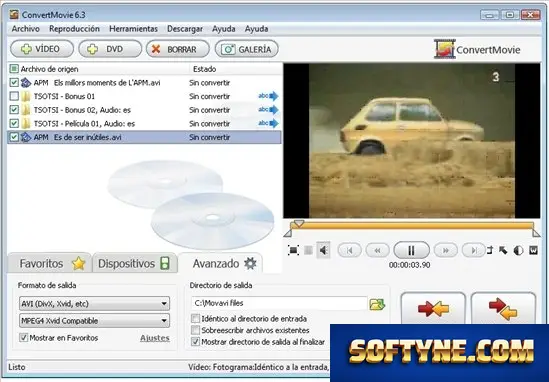
Task: Mute audio with the speaker icon
Action: click(323, 250)
